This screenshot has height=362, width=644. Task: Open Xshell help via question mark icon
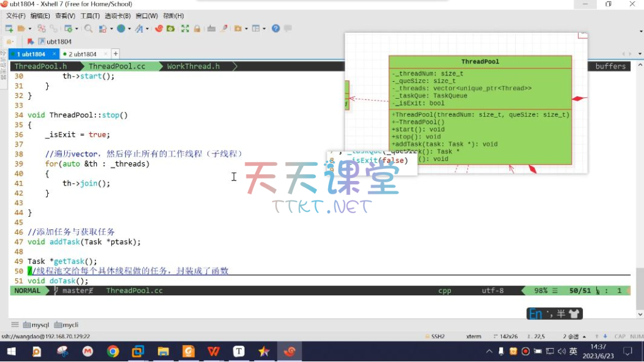275,28
